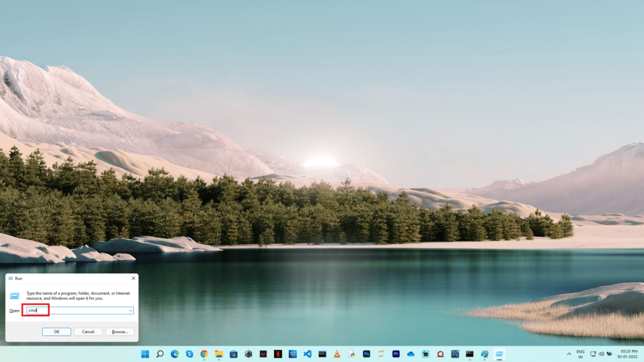Open the Browse... file picker
The height and width of the screenshot is (362, 644).
coord(119,331)
